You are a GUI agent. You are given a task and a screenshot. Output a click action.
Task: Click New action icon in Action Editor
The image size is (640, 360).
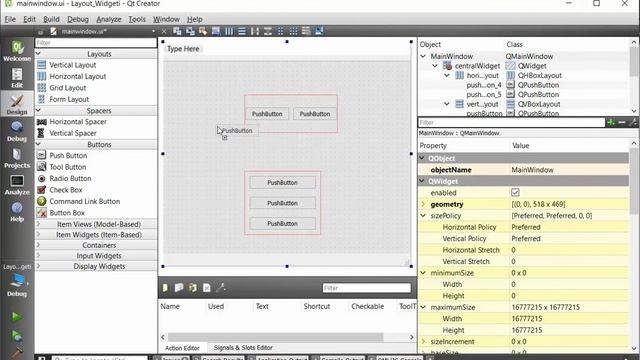click(165, 288)
